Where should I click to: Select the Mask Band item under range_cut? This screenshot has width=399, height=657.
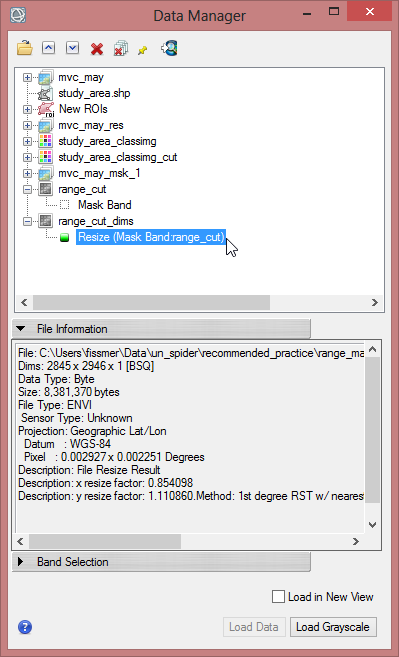pos(104,205)
